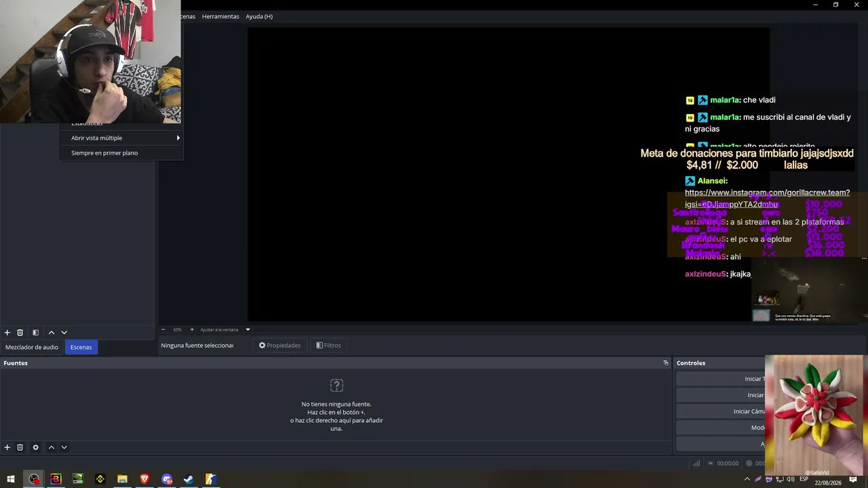Click the 60% preview zoom value
This screenshot has height=488, width=868.
point(178,329)
